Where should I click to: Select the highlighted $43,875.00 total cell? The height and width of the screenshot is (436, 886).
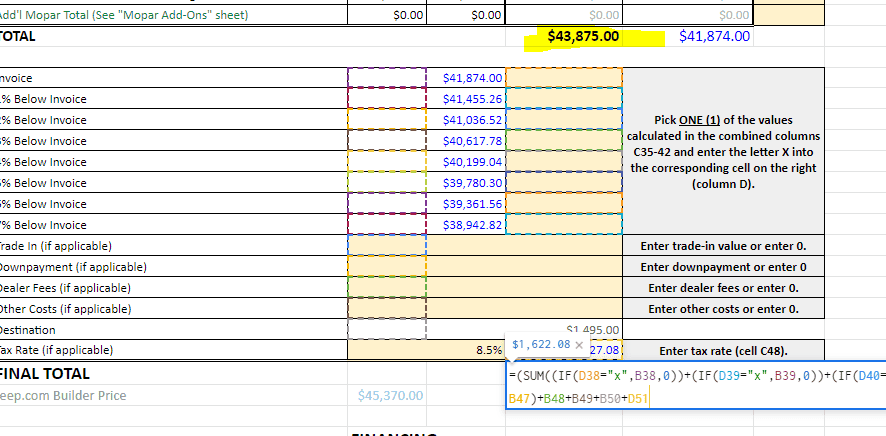[x=564, y=36]
